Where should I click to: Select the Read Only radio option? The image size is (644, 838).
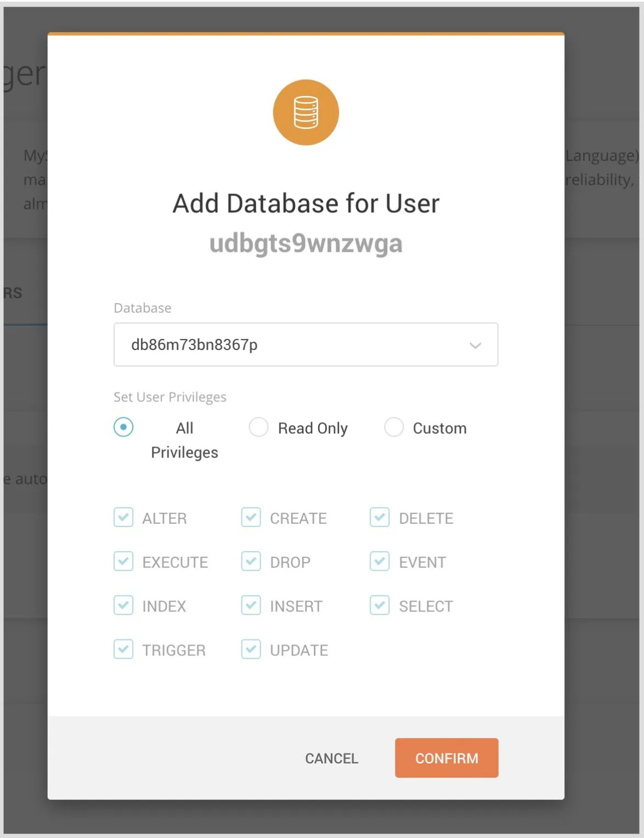259,427
